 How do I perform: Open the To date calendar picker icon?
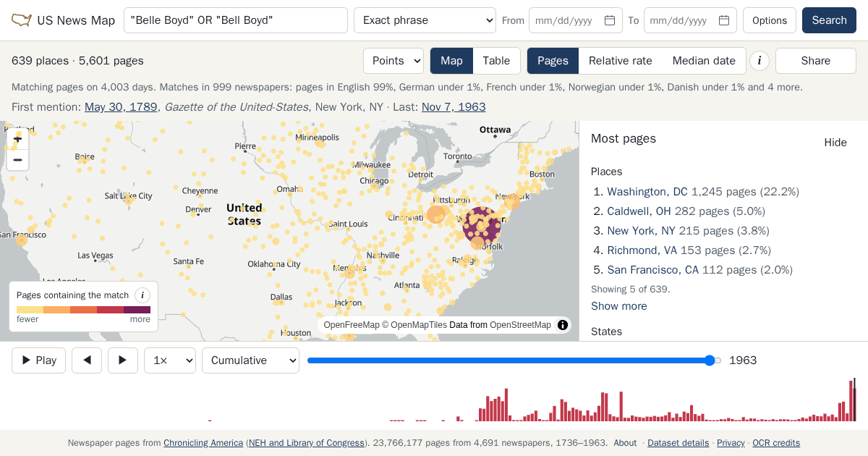(x=724, y=20)
